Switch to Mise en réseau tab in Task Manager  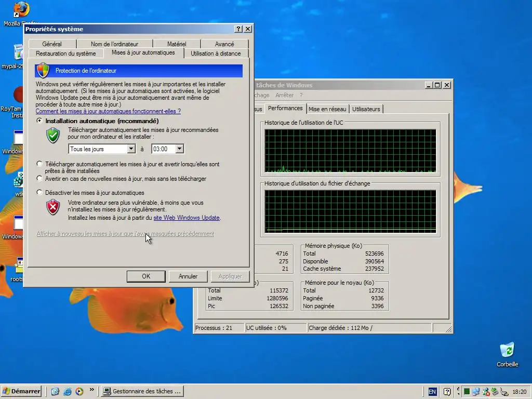[x=327, y=109]
